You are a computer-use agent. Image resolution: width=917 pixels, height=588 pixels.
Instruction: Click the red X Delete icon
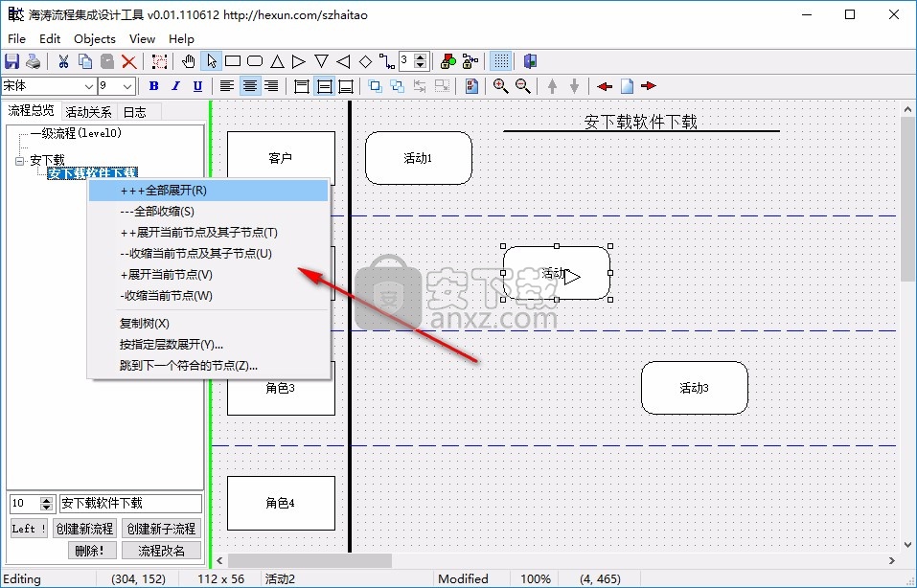(x=128, y=61)
